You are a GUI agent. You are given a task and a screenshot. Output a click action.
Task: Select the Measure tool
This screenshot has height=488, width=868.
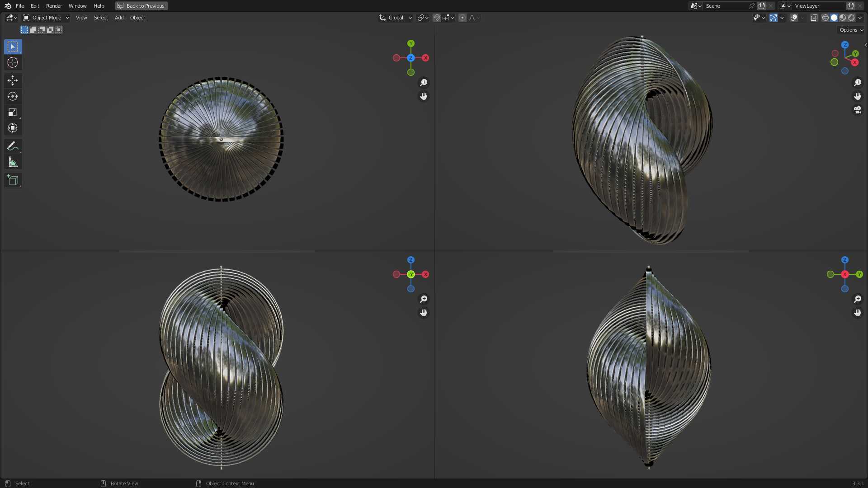tap(13, 162)
